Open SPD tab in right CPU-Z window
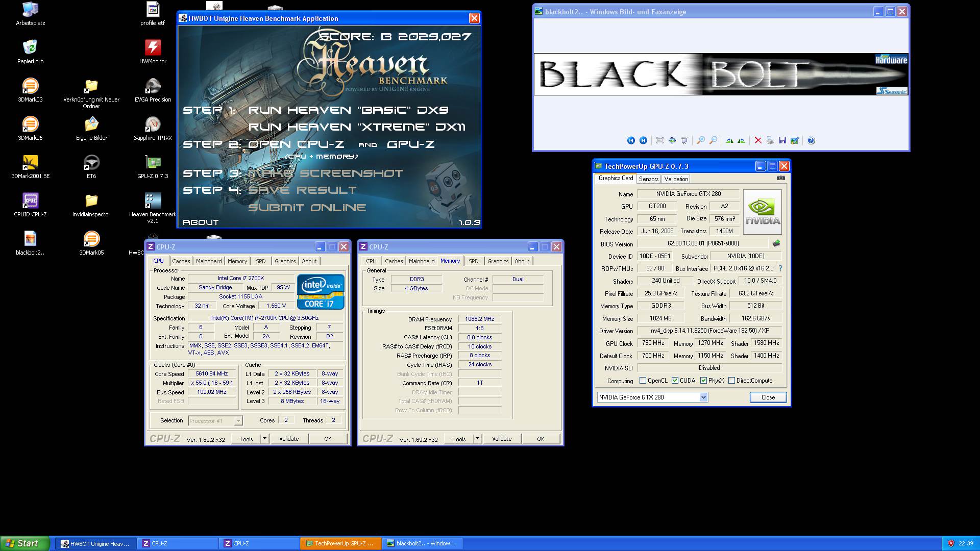980x551 pixels. pos(474,261)
